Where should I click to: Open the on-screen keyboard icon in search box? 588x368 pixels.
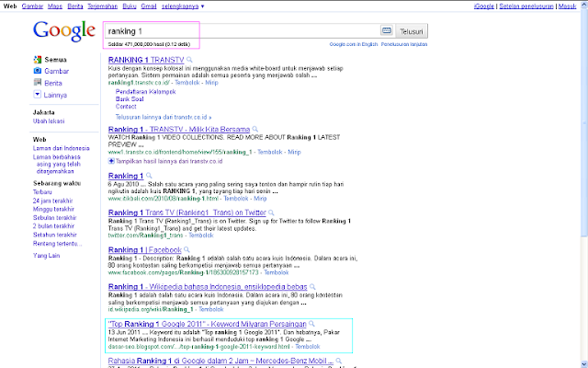click(387, 30)
